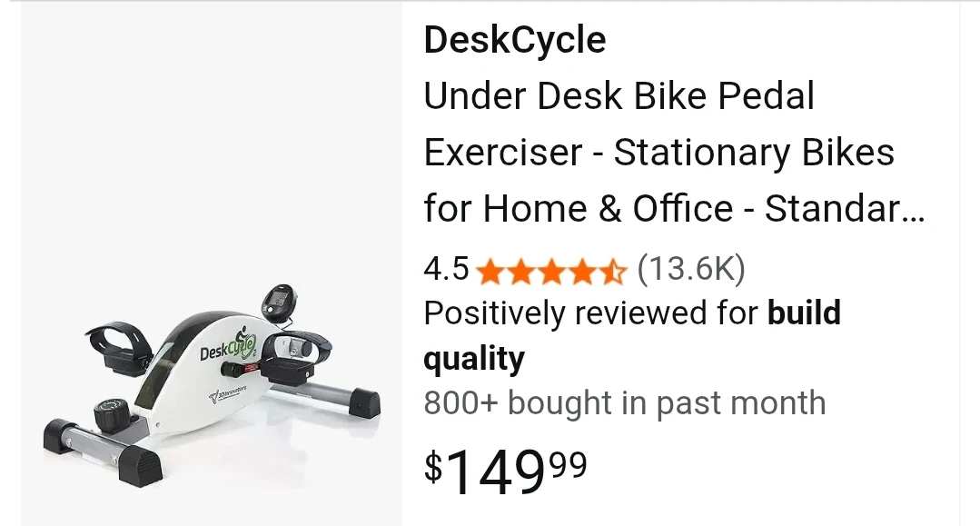Click the DeskCycle logo printed on the bike
This screenshot has height=526, width=980.
point(228,348)
